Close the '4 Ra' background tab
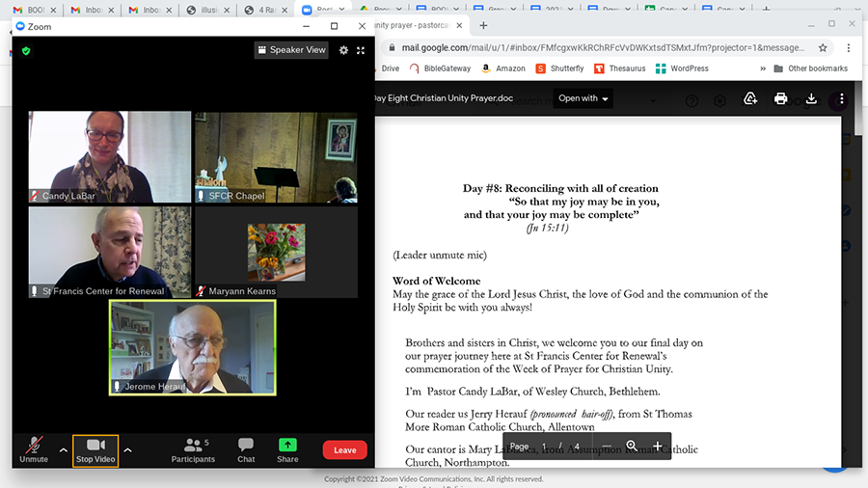This screenshot has width=868, height=488. (285, 10)
